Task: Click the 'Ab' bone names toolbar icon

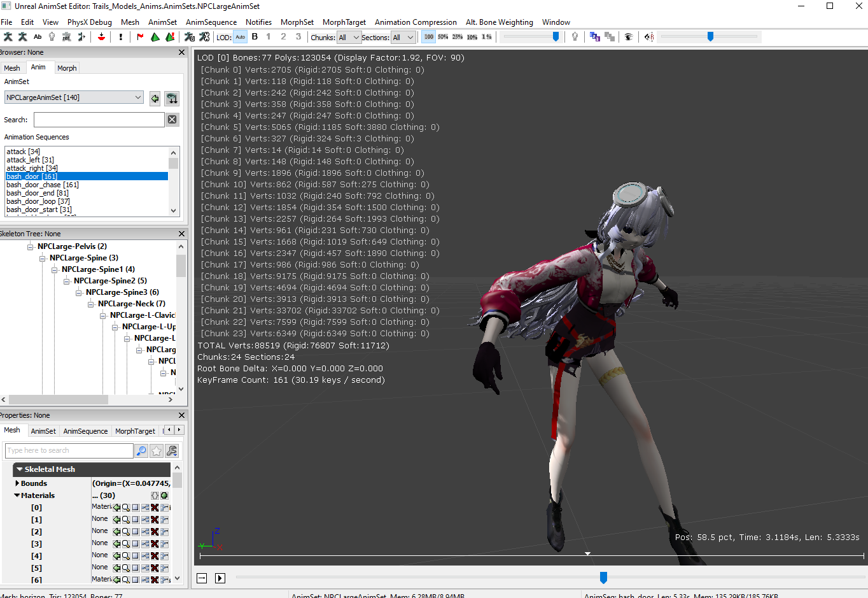Action: coord(38,37)
